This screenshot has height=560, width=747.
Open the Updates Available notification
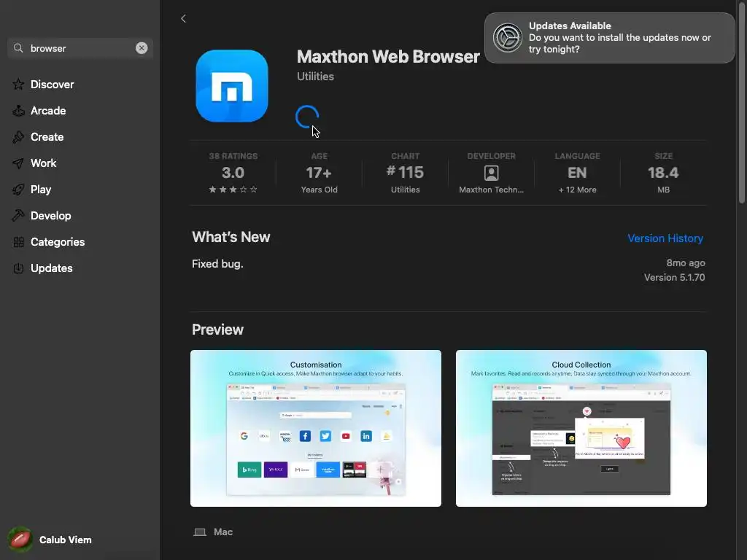coord(609,38)
